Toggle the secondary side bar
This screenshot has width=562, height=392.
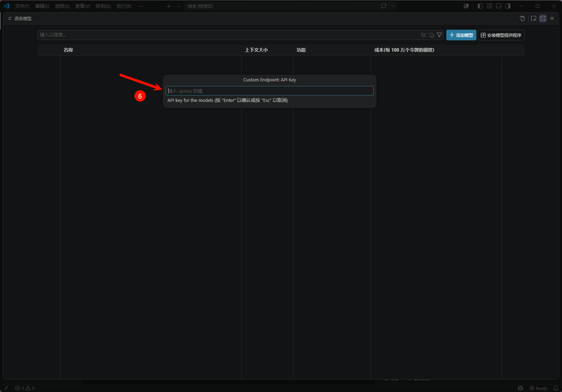click(508, 6)
